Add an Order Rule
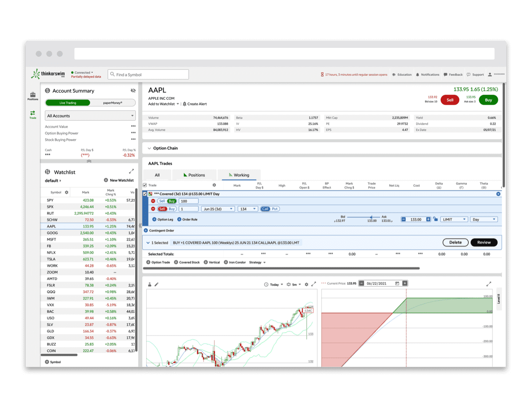The width and height of the screenshot is (532, 408). coord(188,220)
